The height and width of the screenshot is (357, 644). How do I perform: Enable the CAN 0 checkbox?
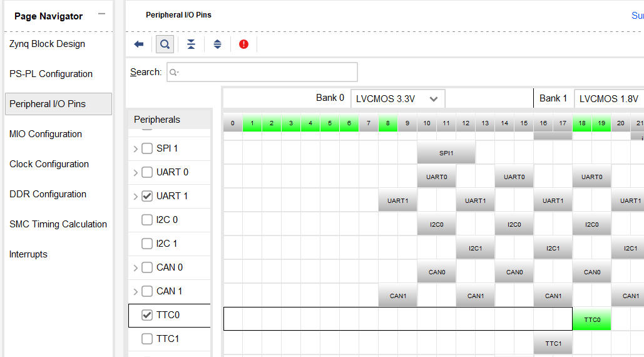point(147,267)
